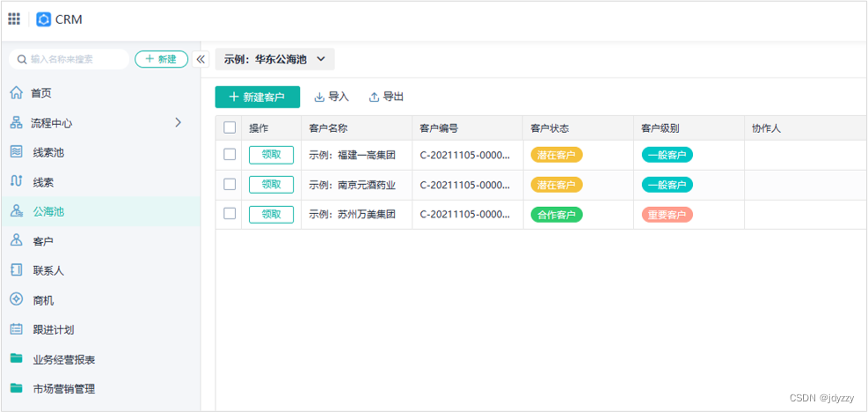The image size is (868, 412).
Task: Click the blue CRM logo icon
Action: pyautogui.click(x=44, y=19)
